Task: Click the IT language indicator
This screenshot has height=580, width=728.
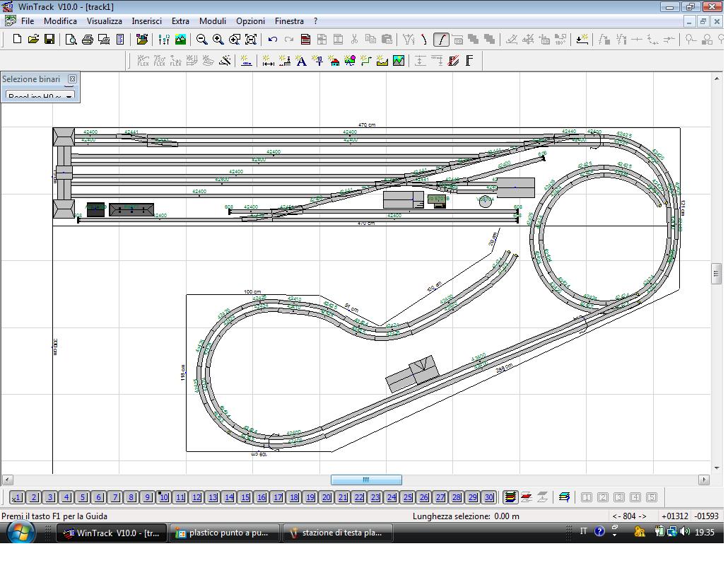Action: 583,531
